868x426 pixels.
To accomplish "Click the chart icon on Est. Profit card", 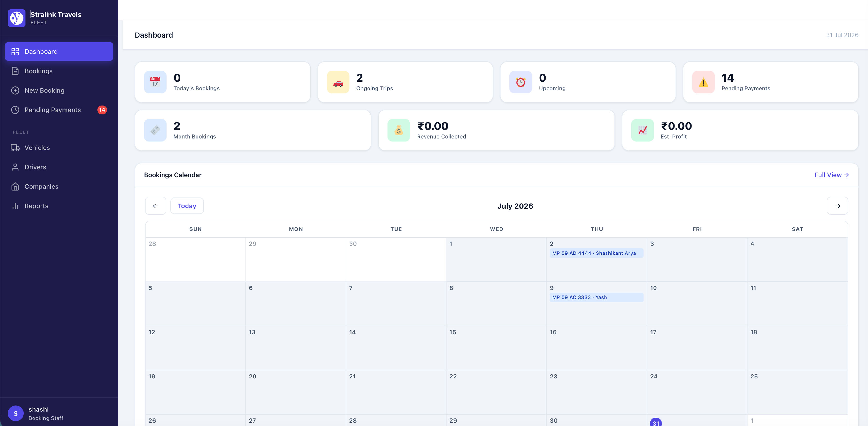I will pyautogui.click(x=642, y=130).
